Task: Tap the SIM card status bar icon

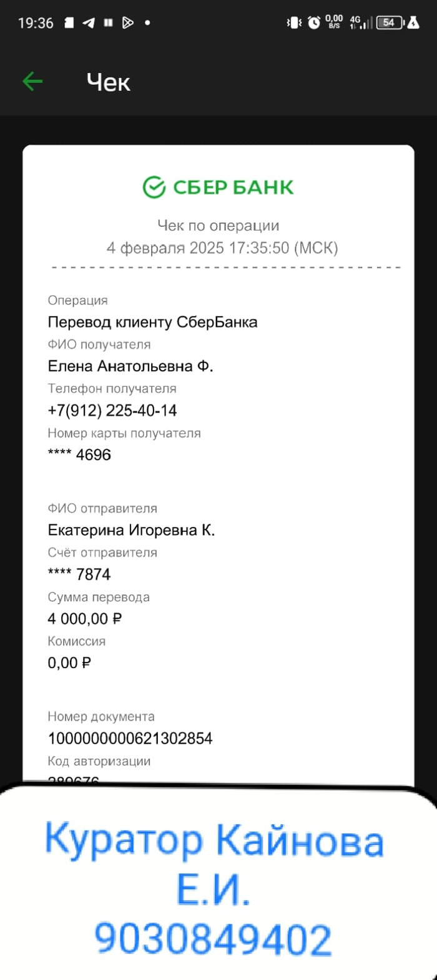Action: point(69,23)
